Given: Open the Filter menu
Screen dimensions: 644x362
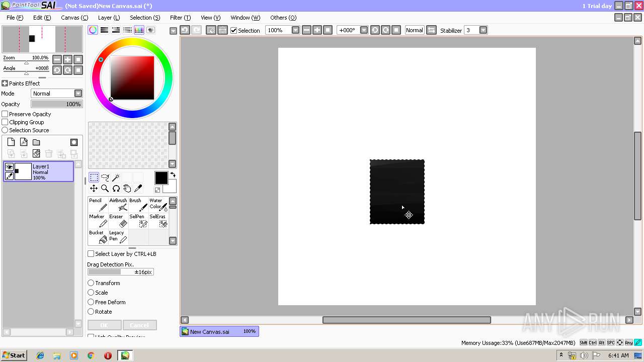Looking at the screenshot, I should pos(180,18).
